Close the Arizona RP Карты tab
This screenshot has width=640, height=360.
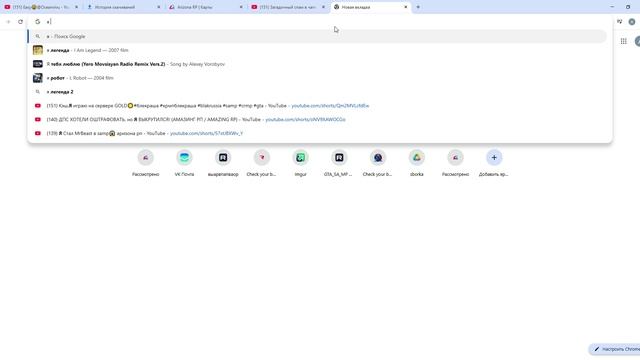[x=241, y=7]
